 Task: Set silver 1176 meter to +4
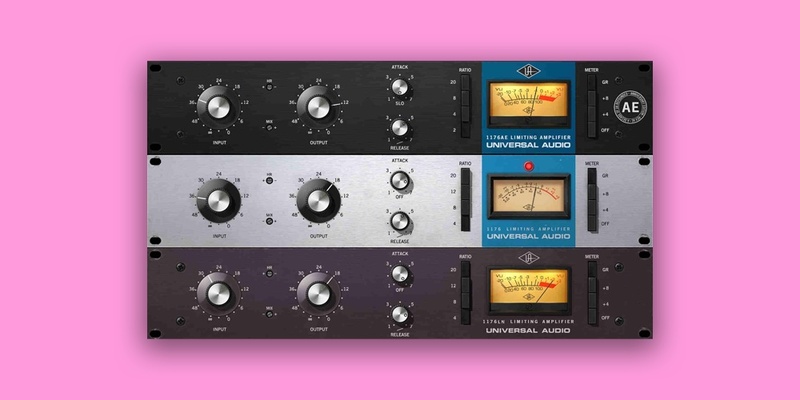(592, 208)
